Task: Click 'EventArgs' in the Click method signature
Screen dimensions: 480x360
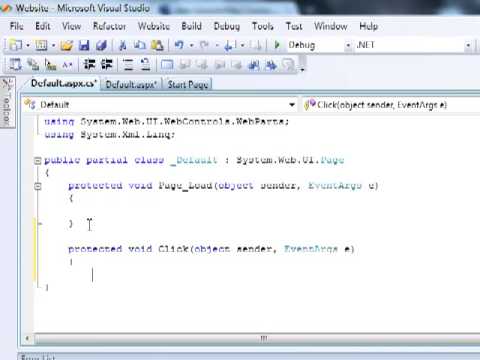Action: pos(311,249)
